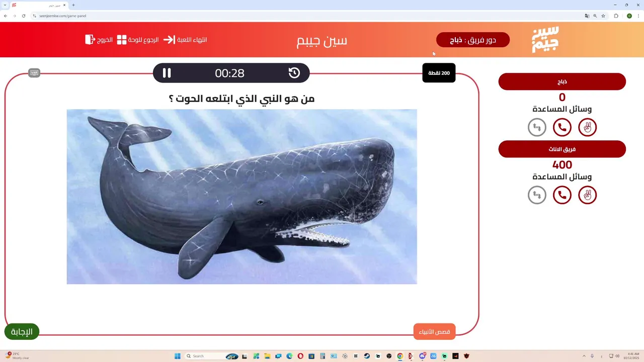The width and height of the screenshot is (644, 362).
Task: Open the Chrome profile avatar
Action: pos(629,16)
